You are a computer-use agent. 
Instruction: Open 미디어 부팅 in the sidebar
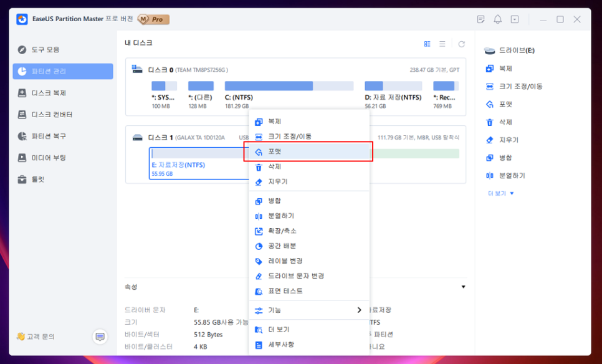point(42,158)
